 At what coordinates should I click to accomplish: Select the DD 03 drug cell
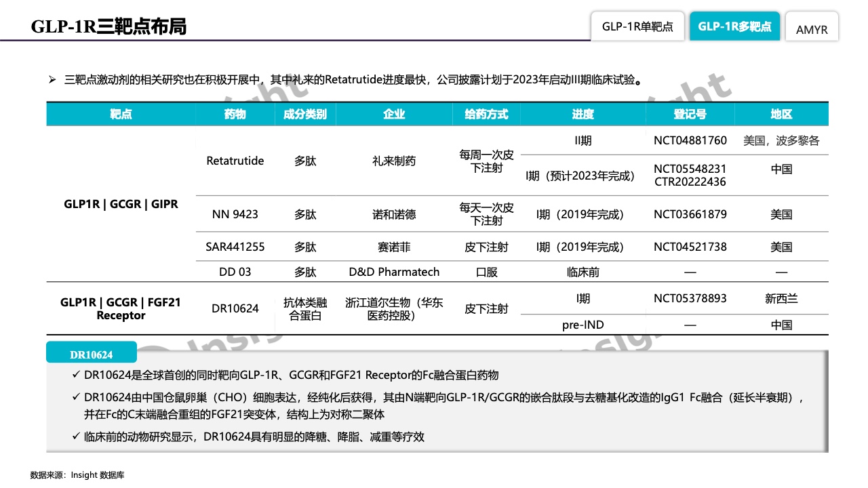235,272
